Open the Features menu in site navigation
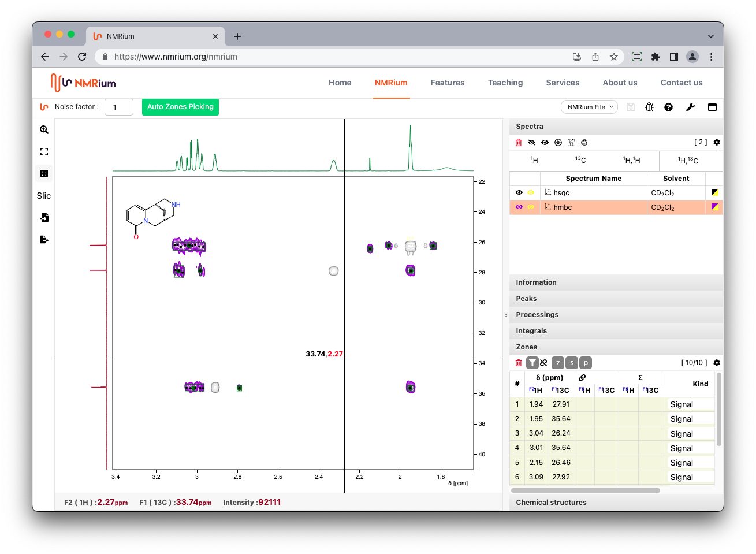This screenshot has height=554, width=756. click(x=447, y=83)
